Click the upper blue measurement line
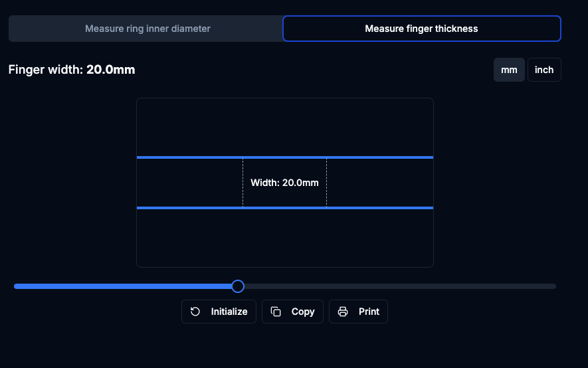588x368 pixels. (285, 157)
